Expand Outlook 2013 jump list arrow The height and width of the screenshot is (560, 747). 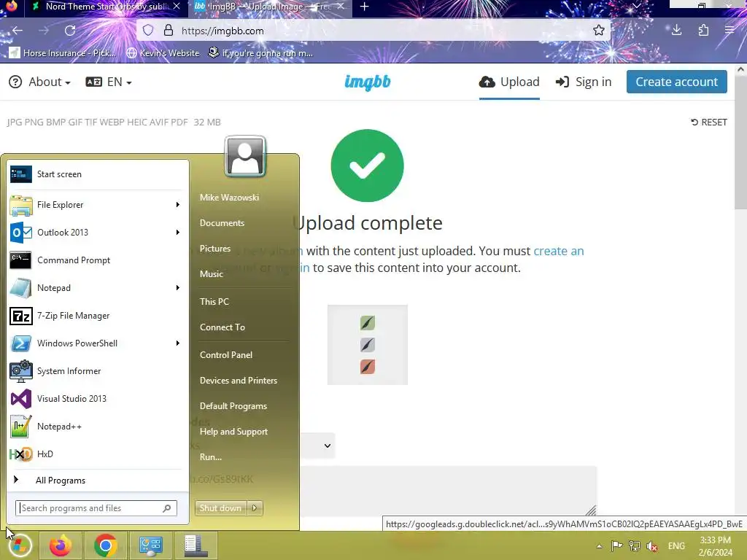178,233
